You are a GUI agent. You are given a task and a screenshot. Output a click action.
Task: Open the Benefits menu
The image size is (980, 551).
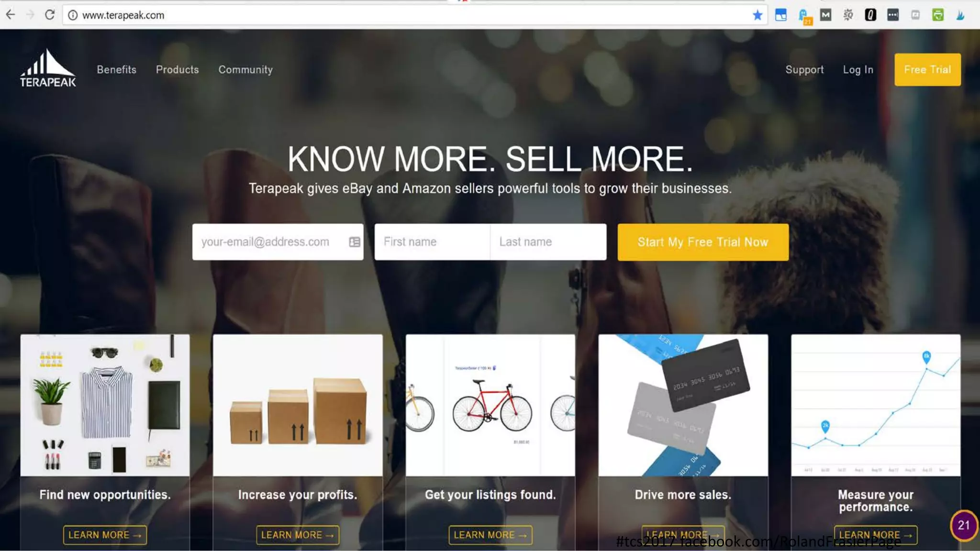[x=116, y=69]
